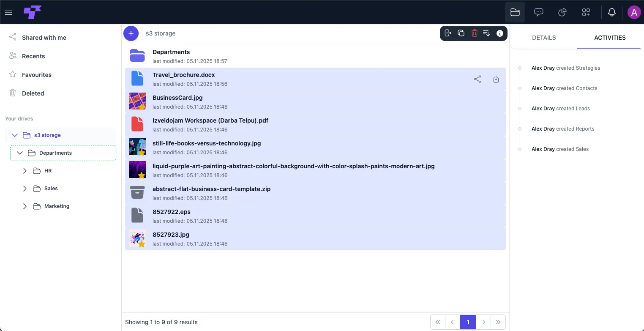644x331 pixels.
Task: Select Travel_brochure.docx file name
Action: point(184,75)
